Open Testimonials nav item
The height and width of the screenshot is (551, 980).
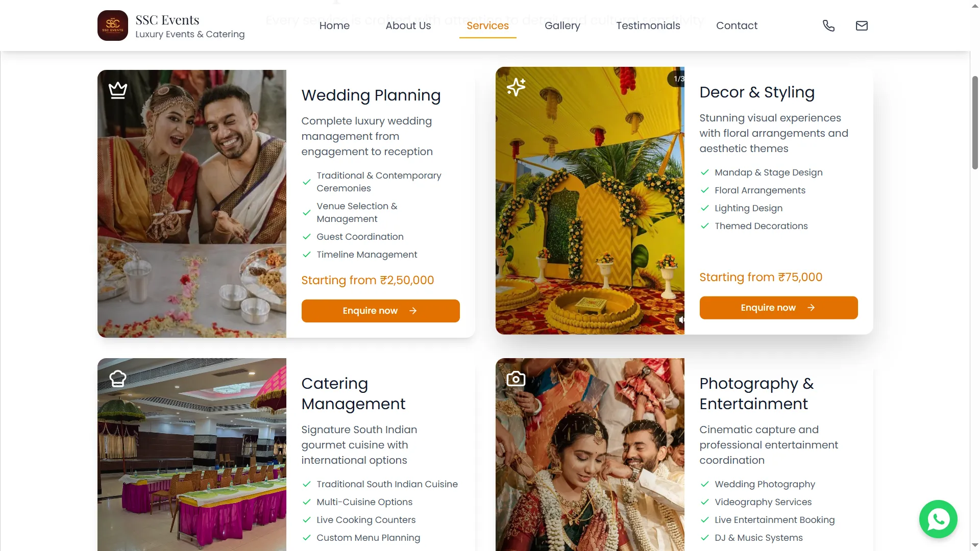648,26
